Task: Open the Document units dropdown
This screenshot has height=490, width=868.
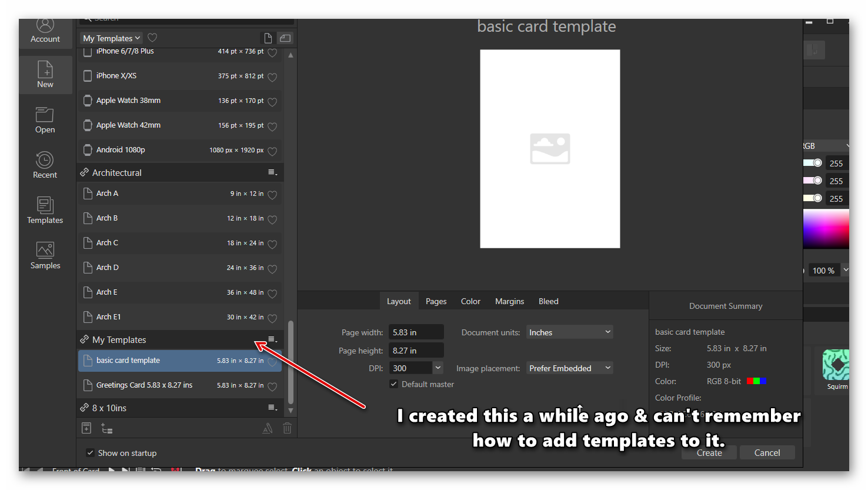Action: point(569,332)
